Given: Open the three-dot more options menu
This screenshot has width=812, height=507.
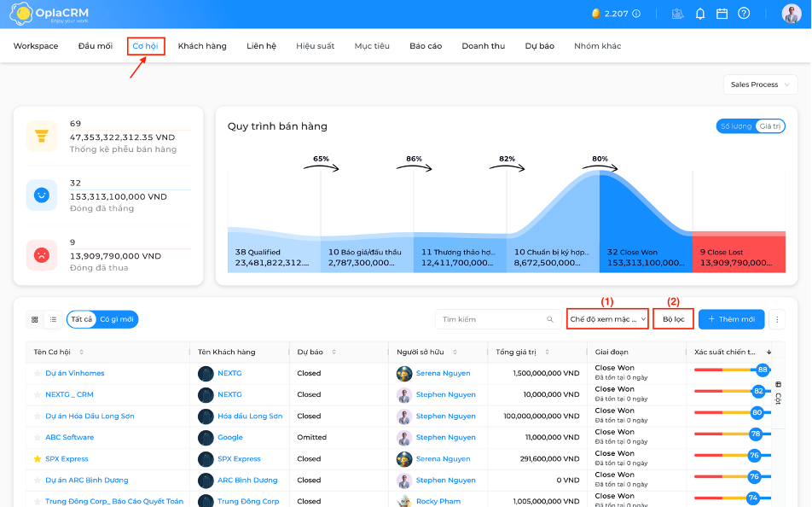Looking at the screenshot, I should [x=777, y=319].
